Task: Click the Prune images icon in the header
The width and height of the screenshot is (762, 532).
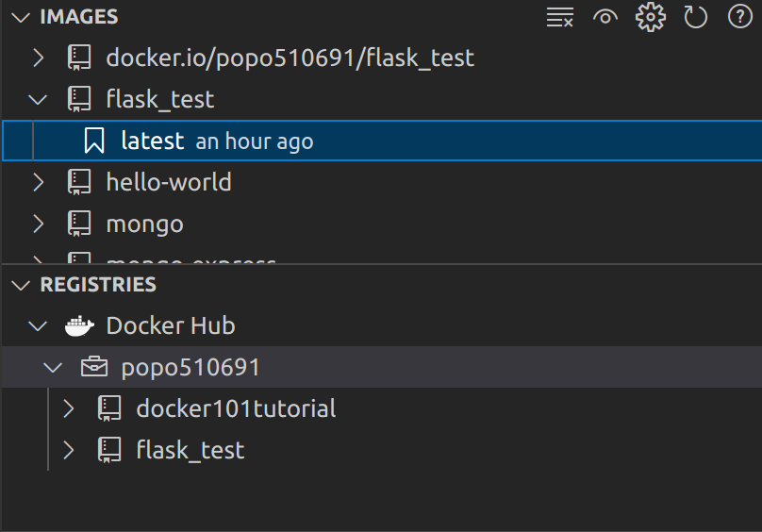Action: pos(560,18)
